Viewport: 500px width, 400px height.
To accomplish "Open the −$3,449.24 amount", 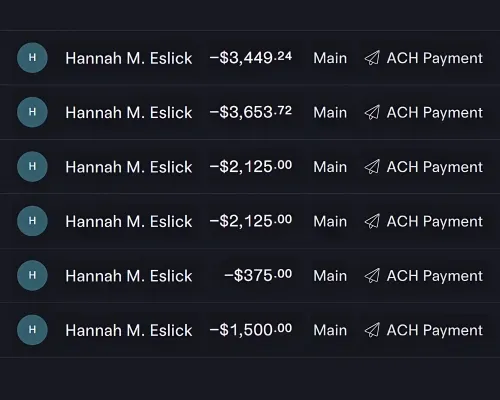I will [x=251, y=58].
